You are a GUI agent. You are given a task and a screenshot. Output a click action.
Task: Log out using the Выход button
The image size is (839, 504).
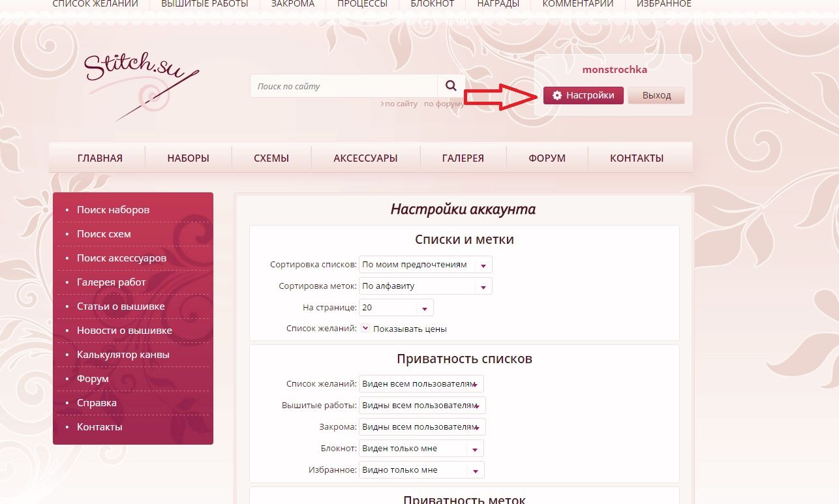(x=656, y=95)
